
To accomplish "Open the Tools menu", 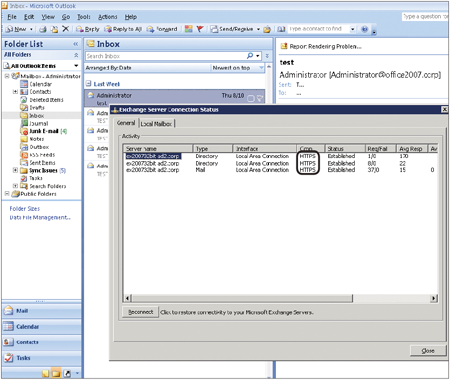I will click(x=84, y=17).
